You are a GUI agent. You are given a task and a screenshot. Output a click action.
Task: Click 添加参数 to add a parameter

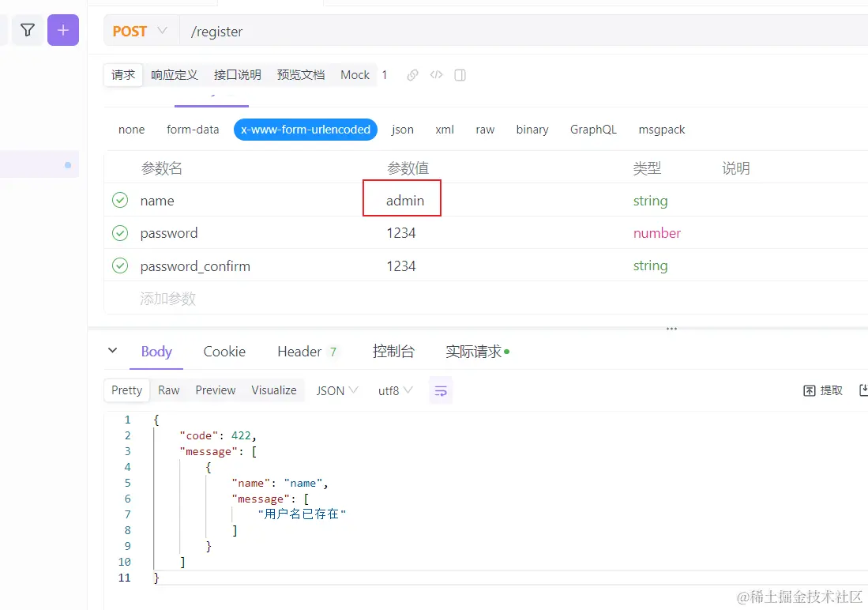[167, 299]
